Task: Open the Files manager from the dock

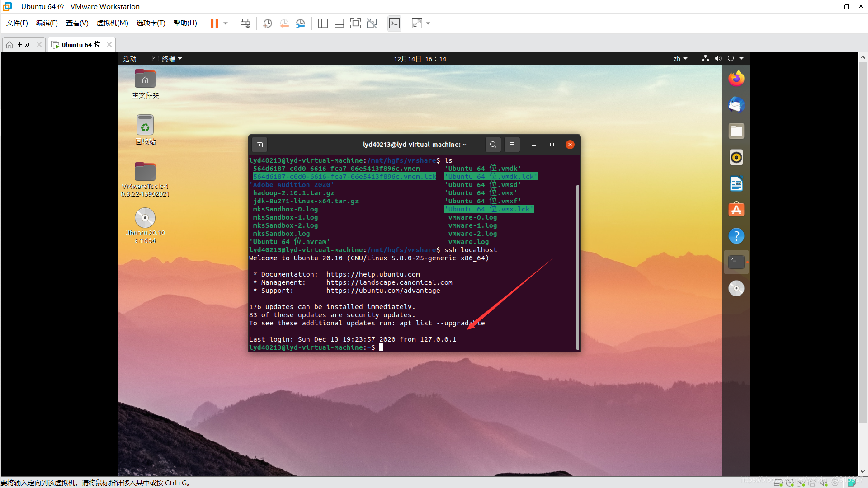Action: (x=736, y=131)
